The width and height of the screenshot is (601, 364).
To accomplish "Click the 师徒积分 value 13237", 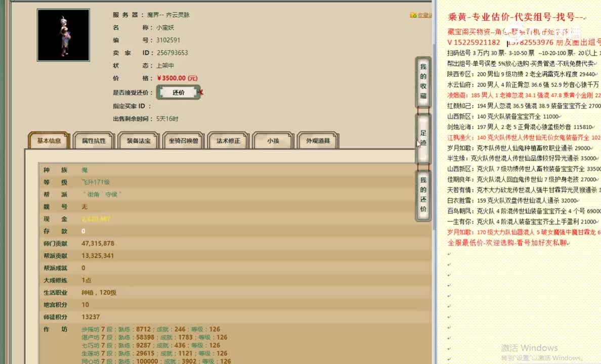I will pos(91,317).
